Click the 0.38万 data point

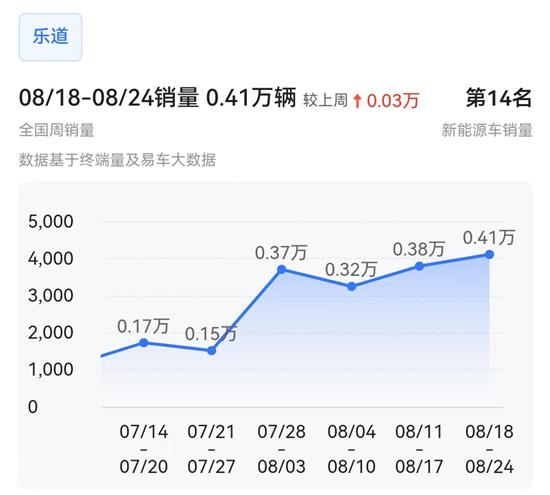(419, 267)
